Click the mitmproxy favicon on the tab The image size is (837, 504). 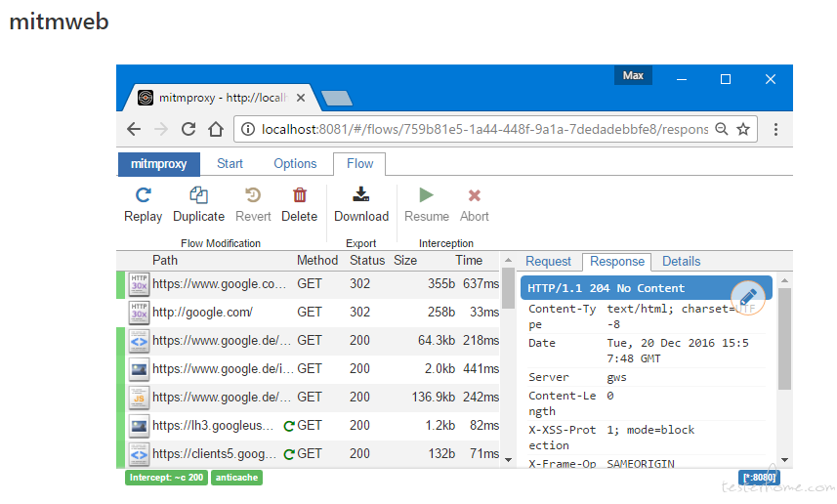point(146,98)
